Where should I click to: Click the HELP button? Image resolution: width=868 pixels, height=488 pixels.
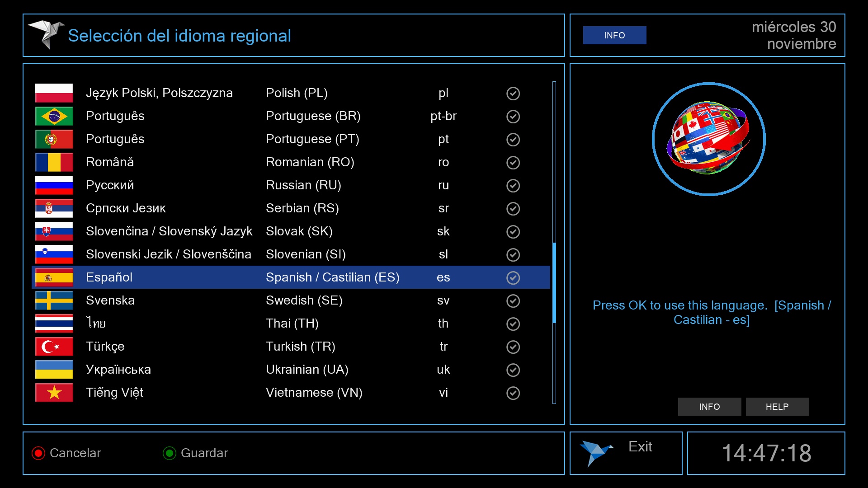pos(777,407)
